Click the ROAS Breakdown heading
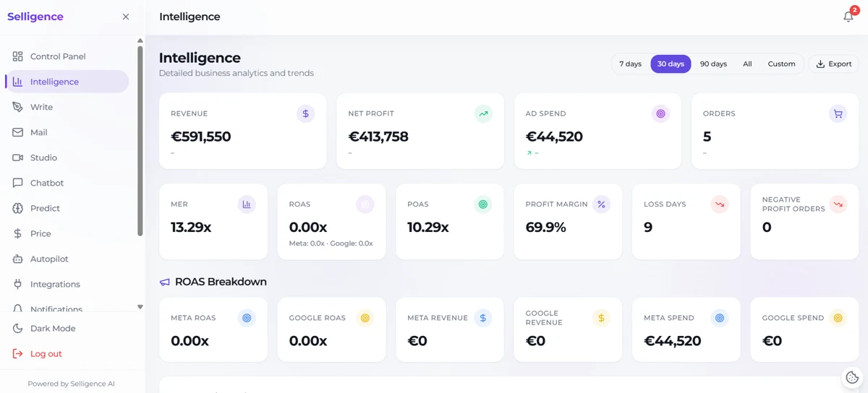 coord(221,282)
